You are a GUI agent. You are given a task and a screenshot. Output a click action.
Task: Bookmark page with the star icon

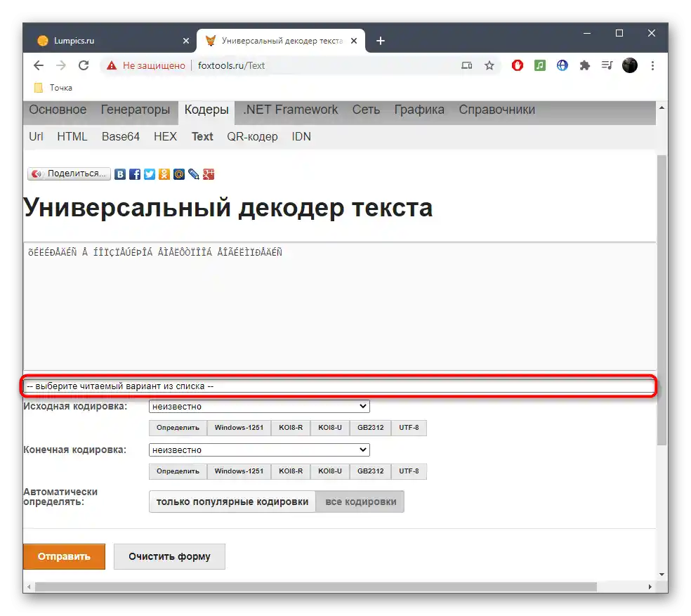pos(489,66)
